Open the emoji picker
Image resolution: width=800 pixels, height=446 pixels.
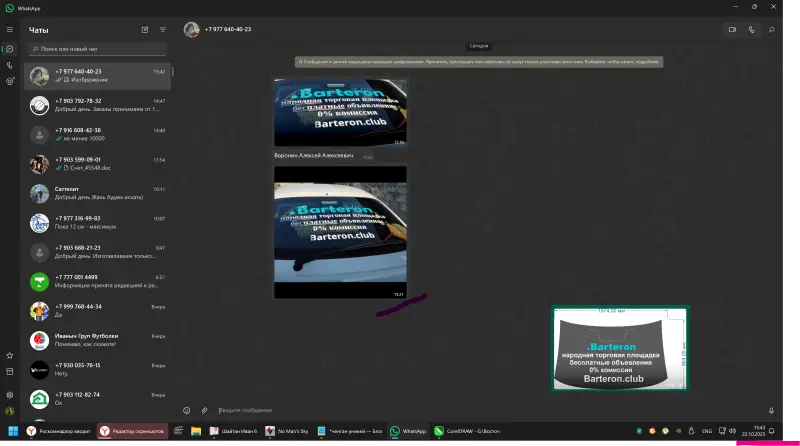pyautogui.click(x=186, y=410)
